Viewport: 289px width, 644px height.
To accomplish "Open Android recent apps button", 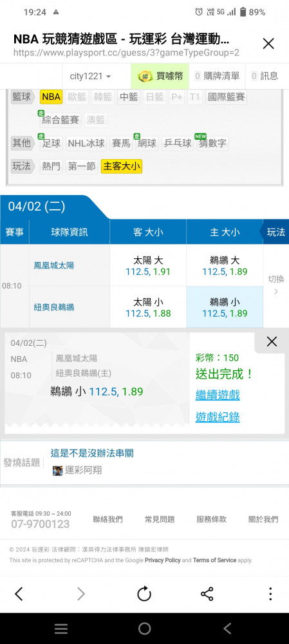I will pos(61,629).
